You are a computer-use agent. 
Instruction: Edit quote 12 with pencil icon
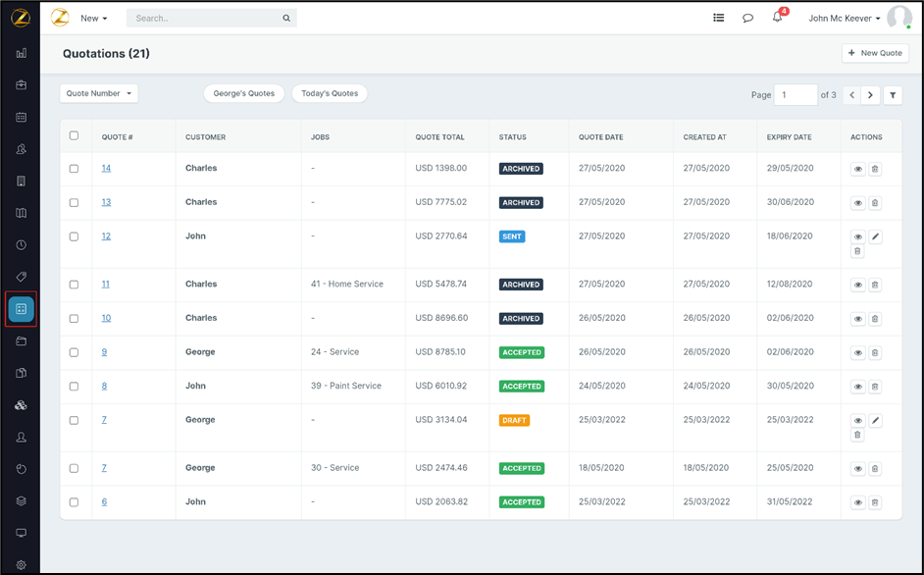(x=876, y=236)
